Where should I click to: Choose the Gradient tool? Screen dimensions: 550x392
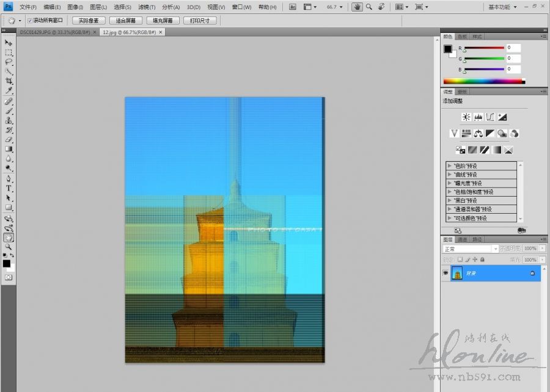pos(9,149)
